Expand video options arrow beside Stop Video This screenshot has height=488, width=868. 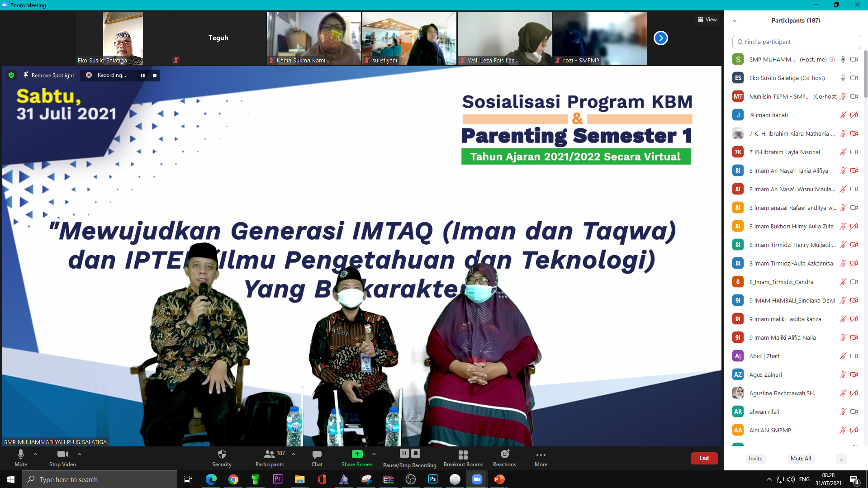pos(80,454)
